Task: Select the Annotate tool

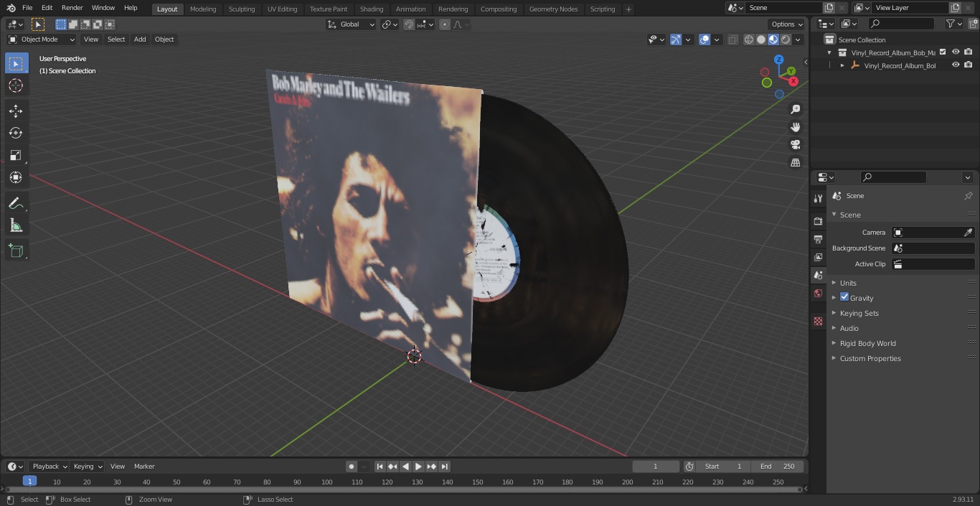Action: point(16,204)
